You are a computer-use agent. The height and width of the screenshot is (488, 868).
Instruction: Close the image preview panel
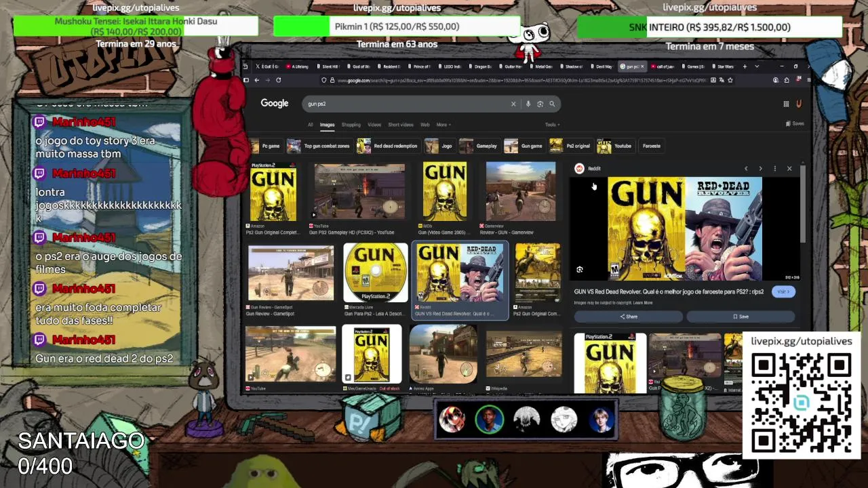click(789, 169)
